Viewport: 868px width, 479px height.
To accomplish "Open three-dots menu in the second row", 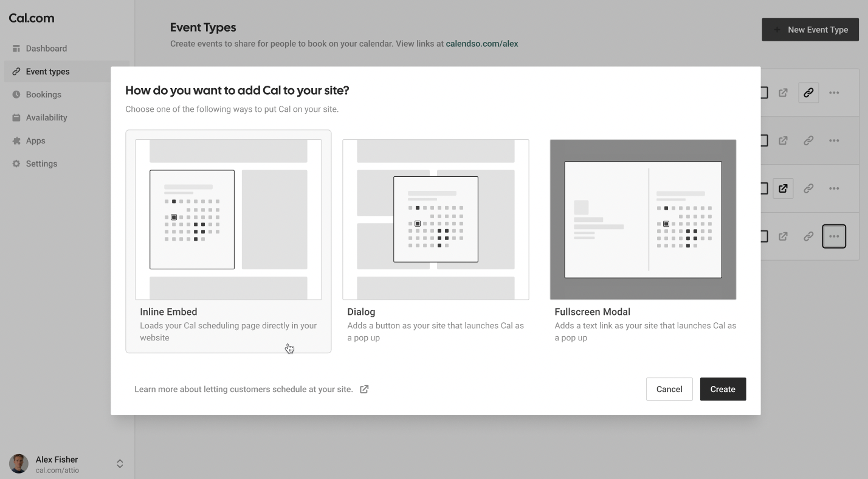I will 834,140.
